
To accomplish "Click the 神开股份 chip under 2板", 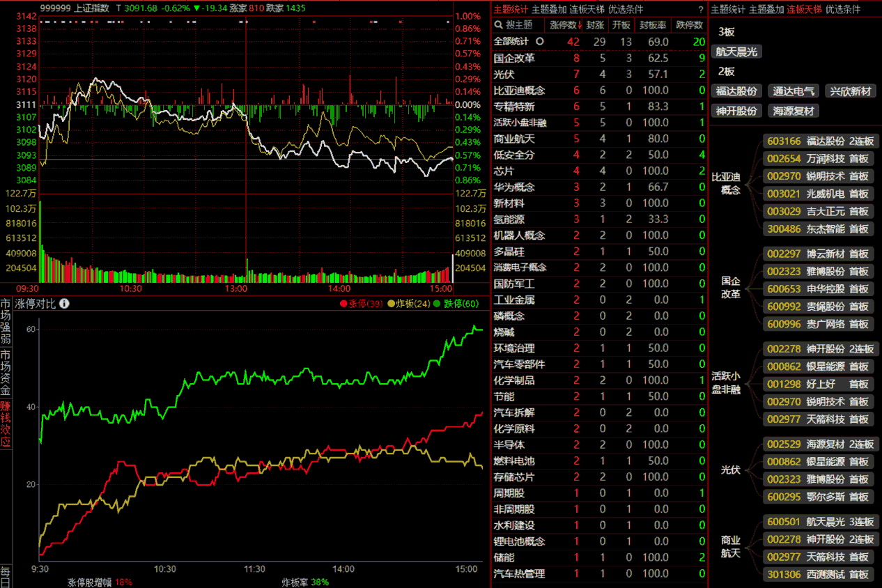I will [x=736, y=111].
